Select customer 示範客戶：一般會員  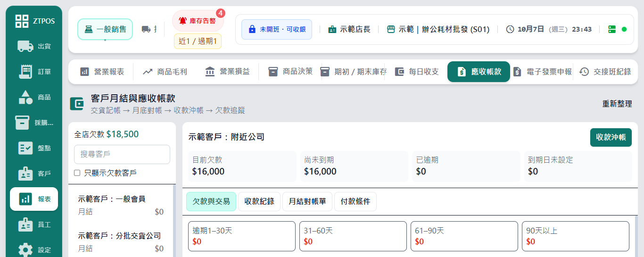point(121,205)
